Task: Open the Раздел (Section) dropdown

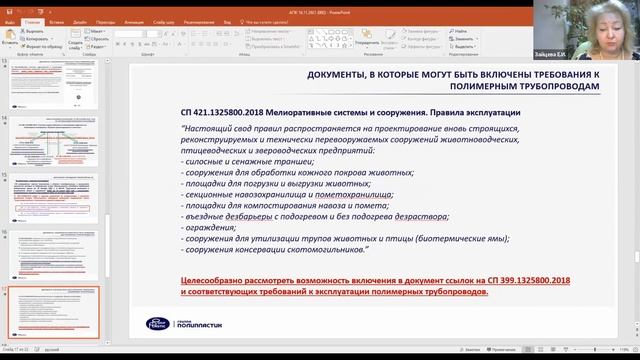Action: (x=96, y=47)
